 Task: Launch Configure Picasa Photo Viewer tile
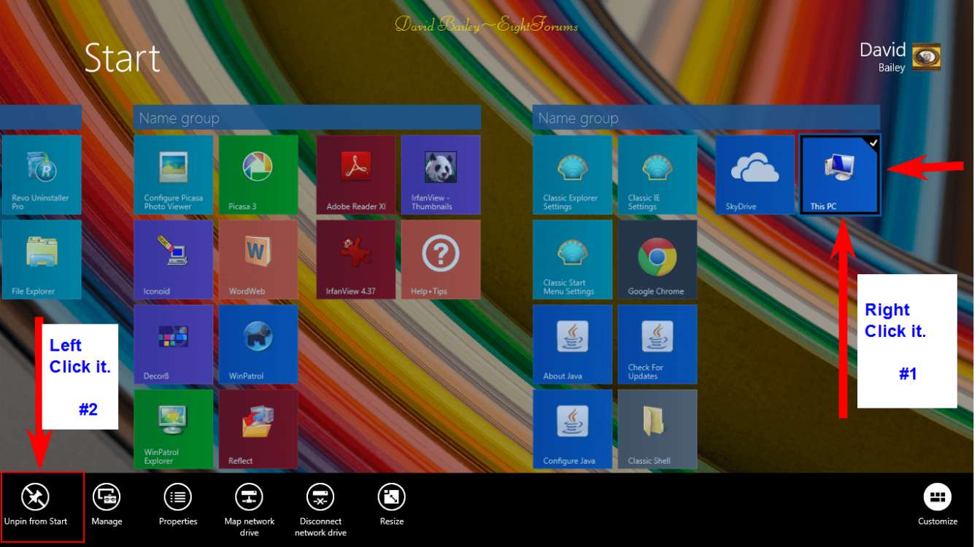tap(174, 174)
